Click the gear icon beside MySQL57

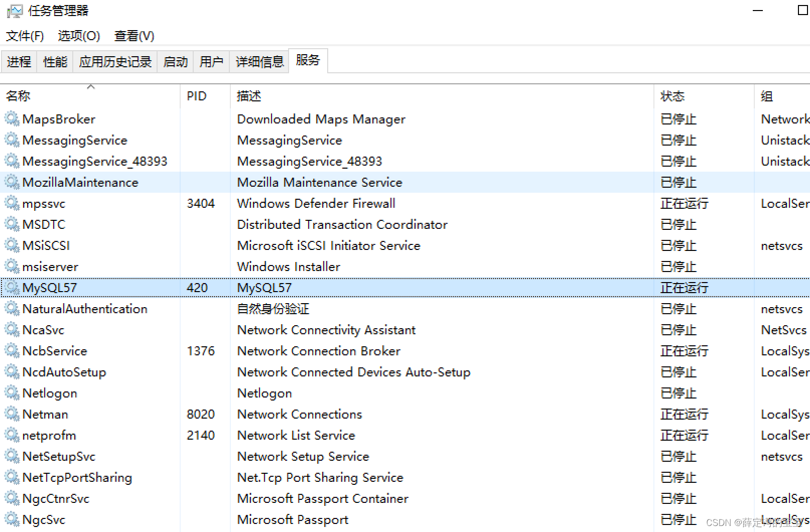point(12,288)
